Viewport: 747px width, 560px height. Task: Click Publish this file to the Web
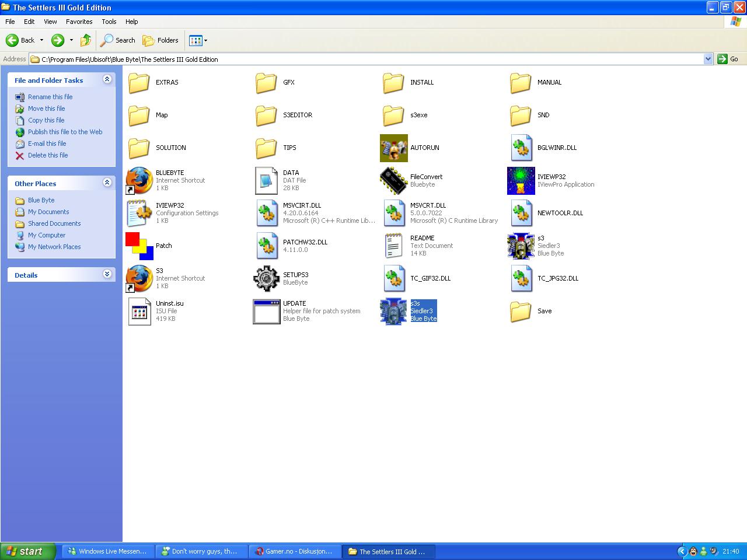tap(65, 132)
